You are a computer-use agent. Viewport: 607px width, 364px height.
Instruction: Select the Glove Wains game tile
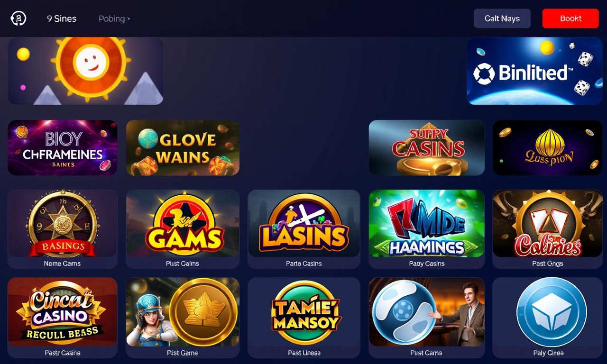183,147
